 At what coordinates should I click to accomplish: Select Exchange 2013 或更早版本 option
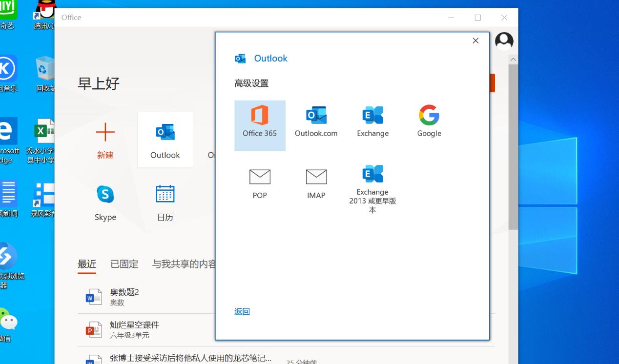click(372, 185)
